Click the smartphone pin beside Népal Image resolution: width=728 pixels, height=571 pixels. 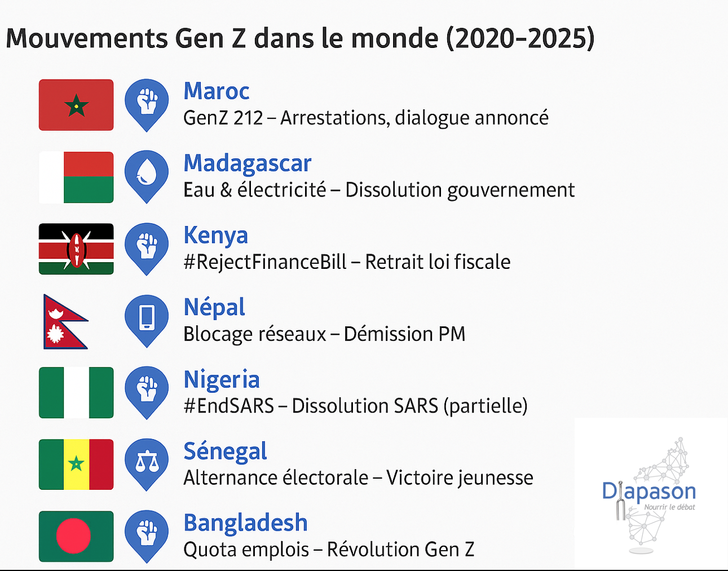point(147,317)
